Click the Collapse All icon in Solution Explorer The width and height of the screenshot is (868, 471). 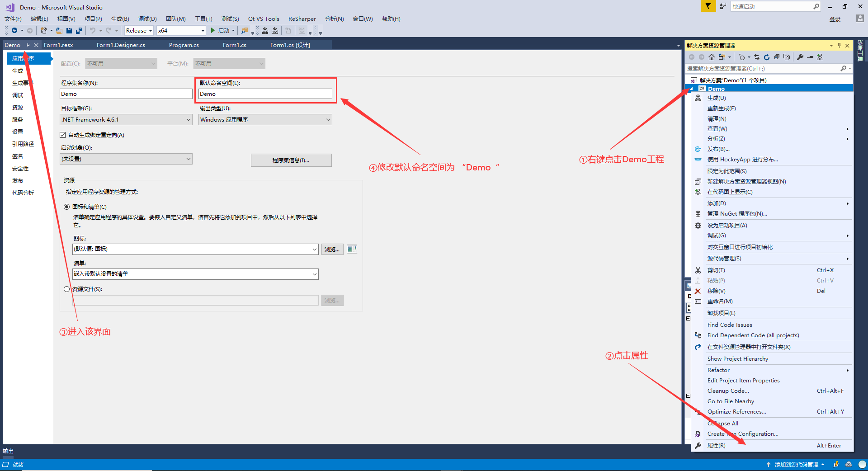click(x=777, y=57)
